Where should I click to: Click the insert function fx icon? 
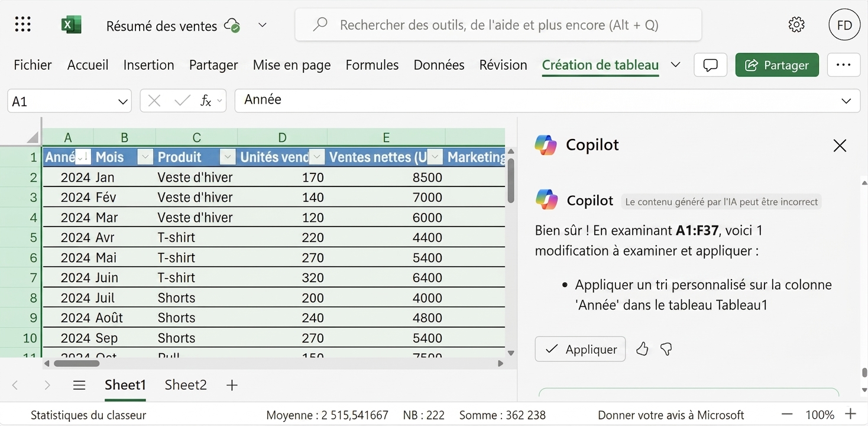(206, 101)
